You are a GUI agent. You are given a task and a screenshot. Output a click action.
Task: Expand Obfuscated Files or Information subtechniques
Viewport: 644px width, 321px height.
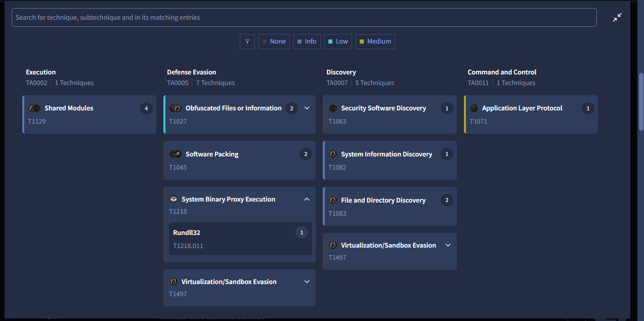(x=307, y=108)
